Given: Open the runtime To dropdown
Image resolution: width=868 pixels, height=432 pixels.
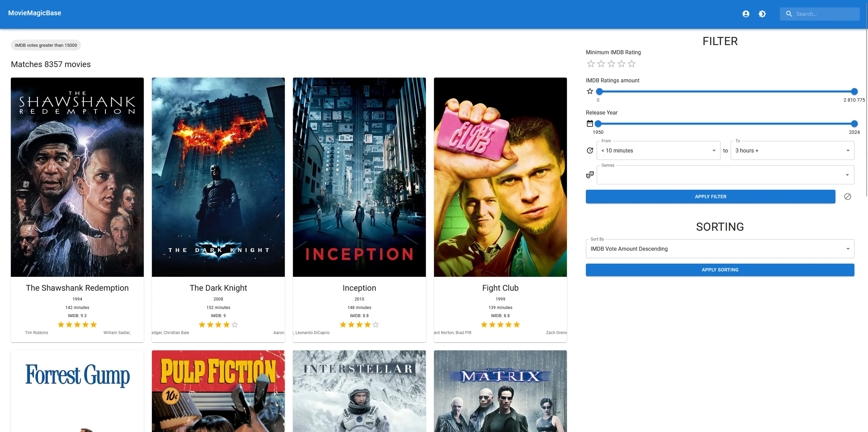Looking at the screenshot, I should [x=792, y=150].
